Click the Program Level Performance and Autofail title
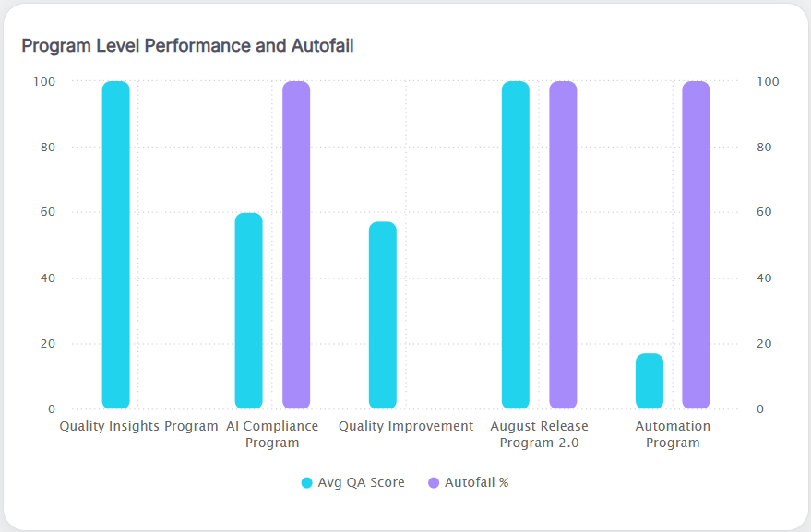The height and width of the screenshot is (532, 811). pos(187,45)
